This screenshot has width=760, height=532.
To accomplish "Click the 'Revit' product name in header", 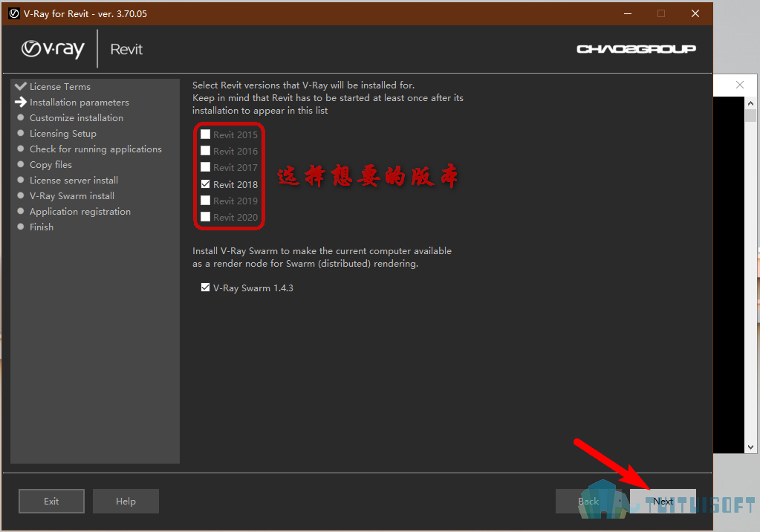I will 126,49.
